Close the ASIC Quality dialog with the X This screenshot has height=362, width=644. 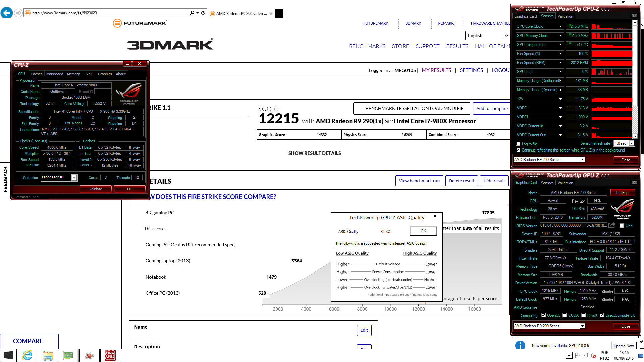[435, 216]
